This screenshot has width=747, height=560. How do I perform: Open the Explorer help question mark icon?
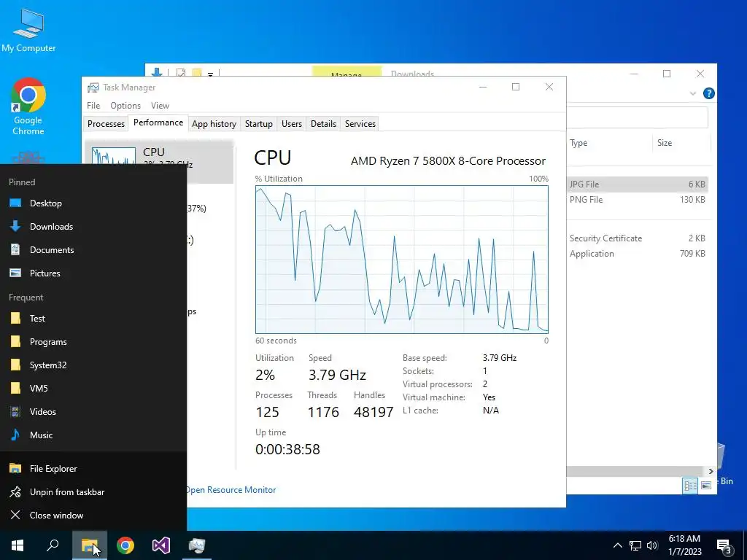coord(709,93)
